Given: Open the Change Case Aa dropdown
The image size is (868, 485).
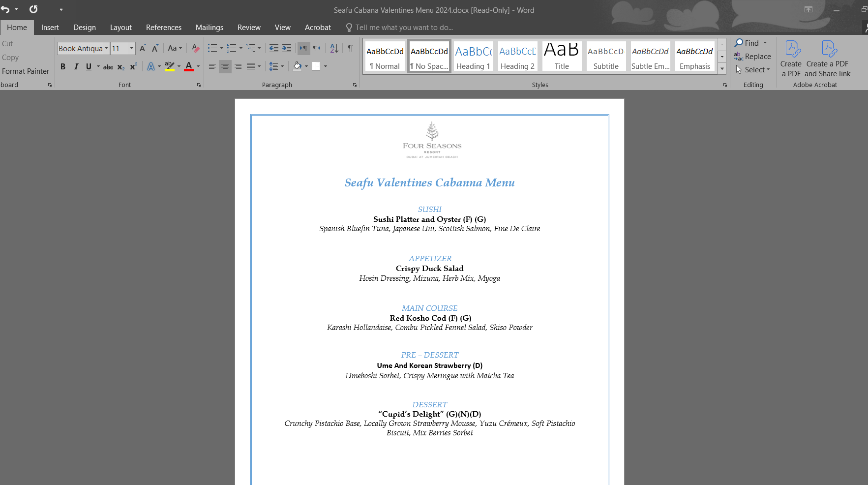Looking at the screenshot, I should [175, 48].
